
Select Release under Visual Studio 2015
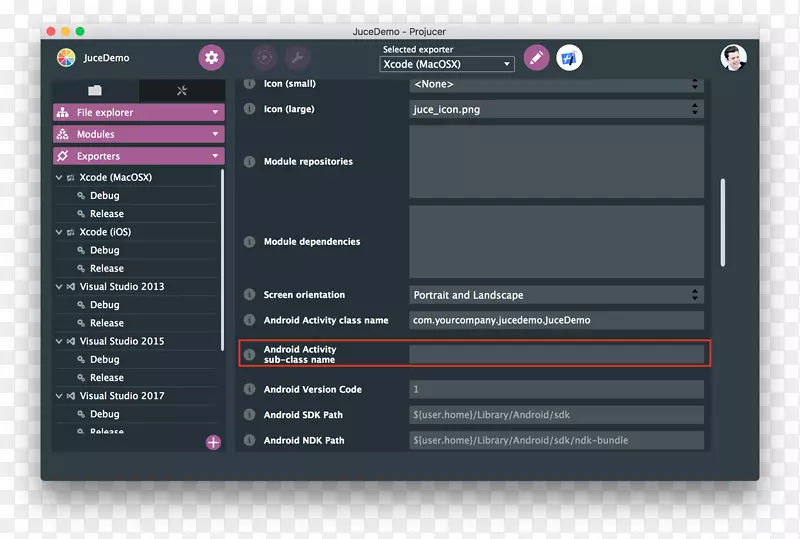pos(107,378)
